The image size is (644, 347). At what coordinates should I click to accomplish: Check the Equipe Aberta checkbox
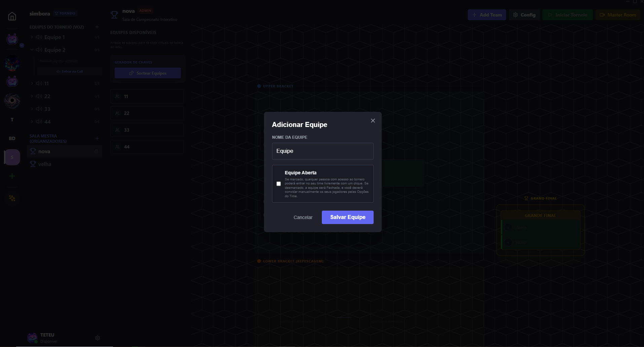coord(278,184)
